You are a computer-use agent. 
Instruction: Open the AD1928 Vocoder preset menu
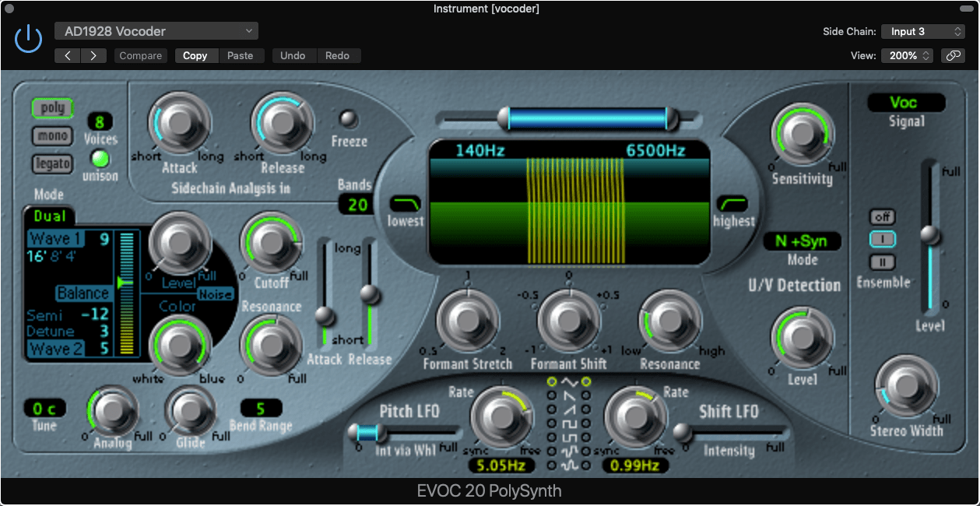point(156,30)
